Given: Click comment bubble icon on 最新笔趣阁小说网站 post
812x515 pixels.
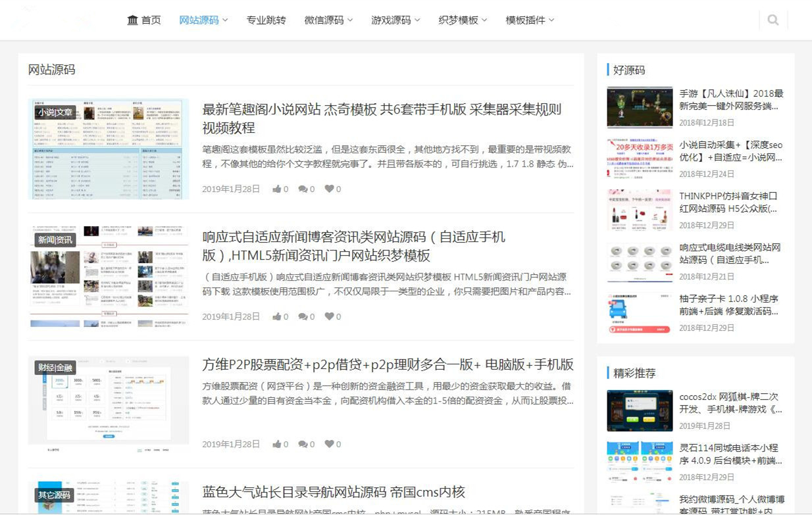Looking at the screenshot, I should [x=303, y=189].
